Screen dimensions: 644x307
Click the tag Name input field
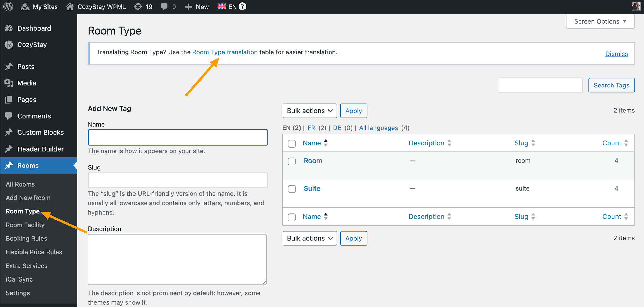[x=178, y=137]
